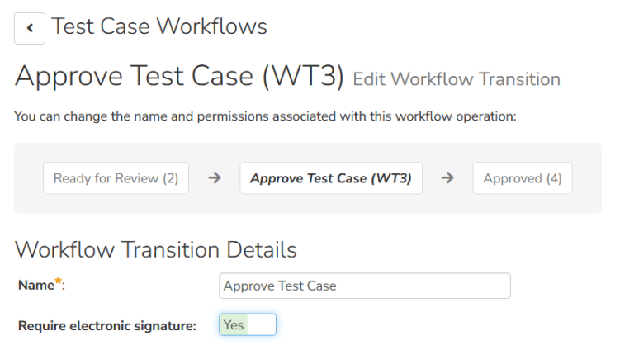The height and width of the screenshot is (364, 634).
Task: Click the orange required asterisk by Name
Action: (59, 280)
